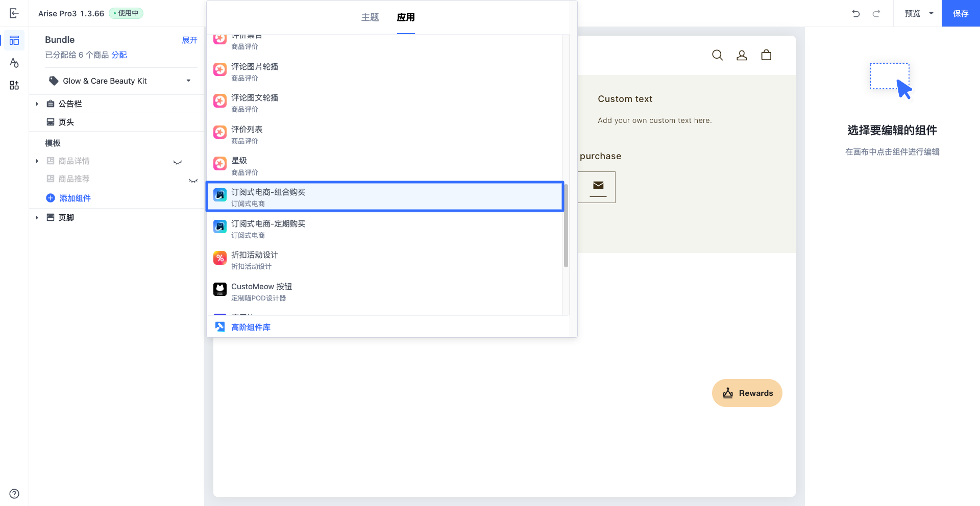Open the help question mark icon
980x506 pixels.
pyautogui.click(x=14, y=494)
